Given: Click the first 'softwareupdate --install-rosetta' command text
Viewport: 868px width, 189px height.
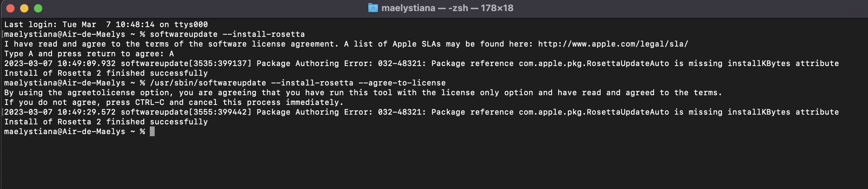Looking at the screenshot, I should (227, 34).
